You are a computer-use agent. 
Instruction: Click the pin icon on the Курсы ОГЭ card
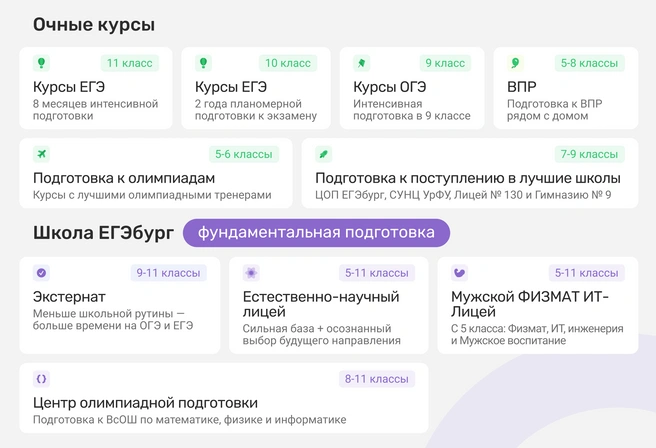361,63
